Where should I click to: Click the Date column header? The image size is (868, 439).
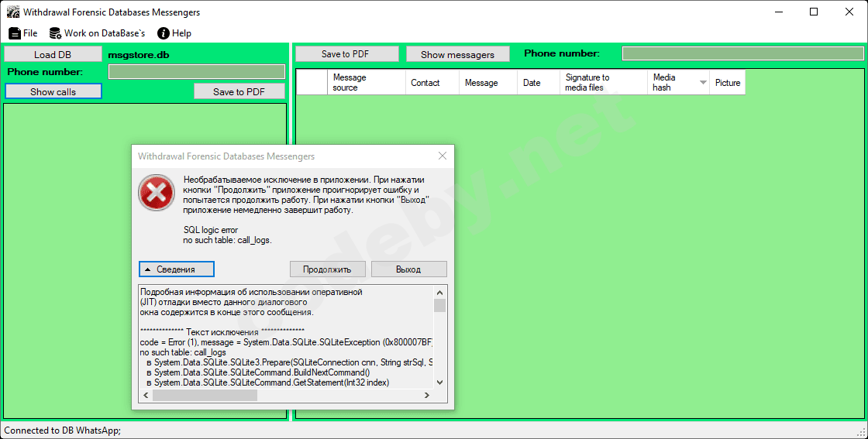539,82
